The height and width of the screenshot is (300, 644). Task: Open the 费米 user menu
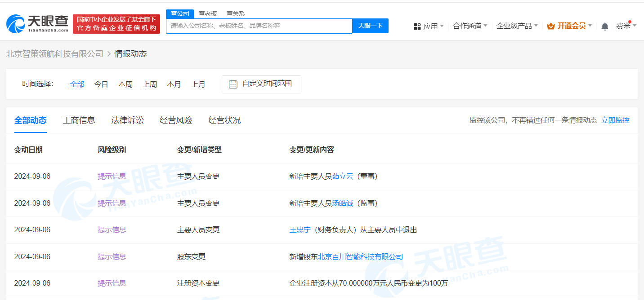[x=626, y=26]
